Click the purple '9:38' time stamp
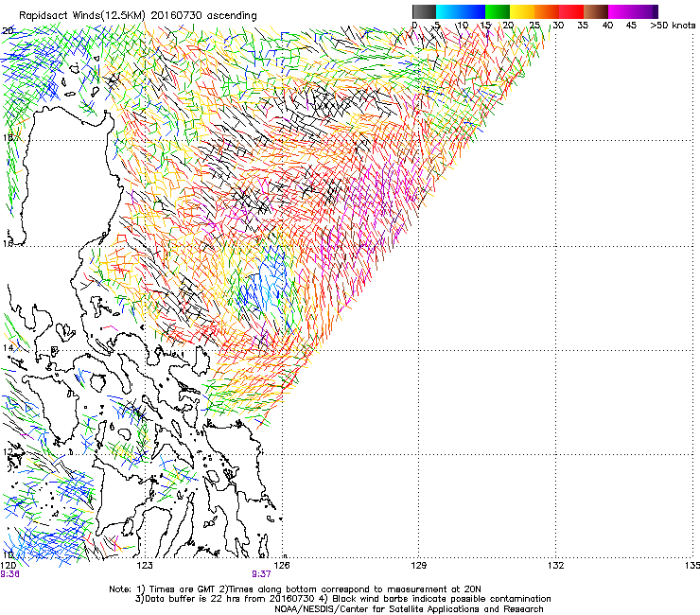This screenshot has width=700, height=615. click(x=9, y=574)
